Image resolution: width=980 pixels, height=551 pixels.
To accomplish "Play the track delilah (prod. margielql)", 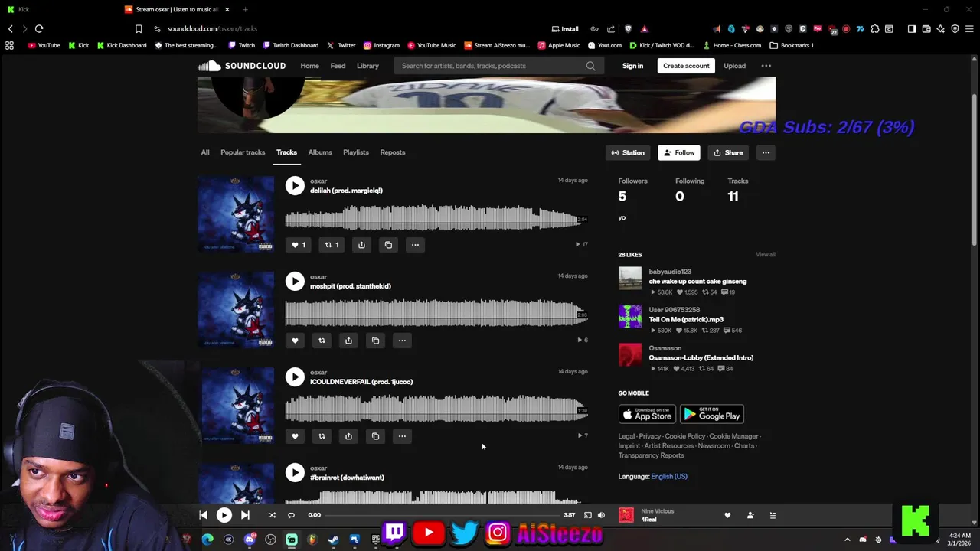I will tap(295, 186).
